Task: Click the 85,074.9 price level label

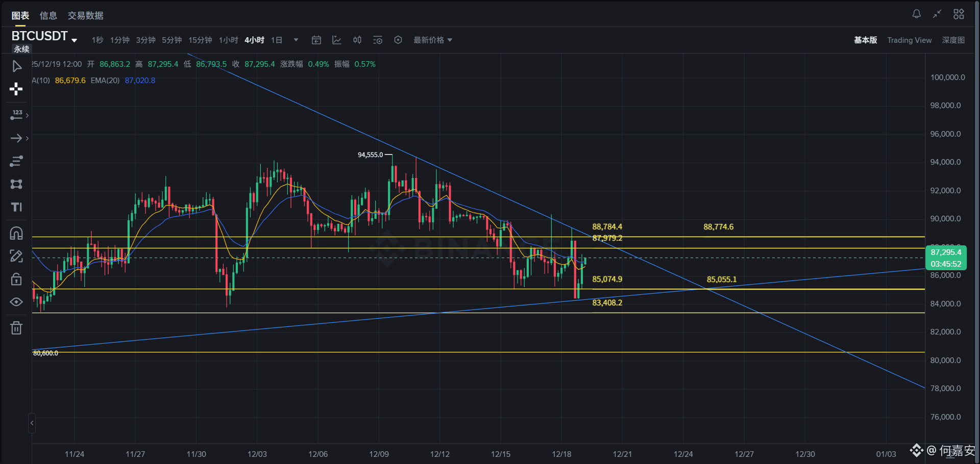Action: [607, 279]
